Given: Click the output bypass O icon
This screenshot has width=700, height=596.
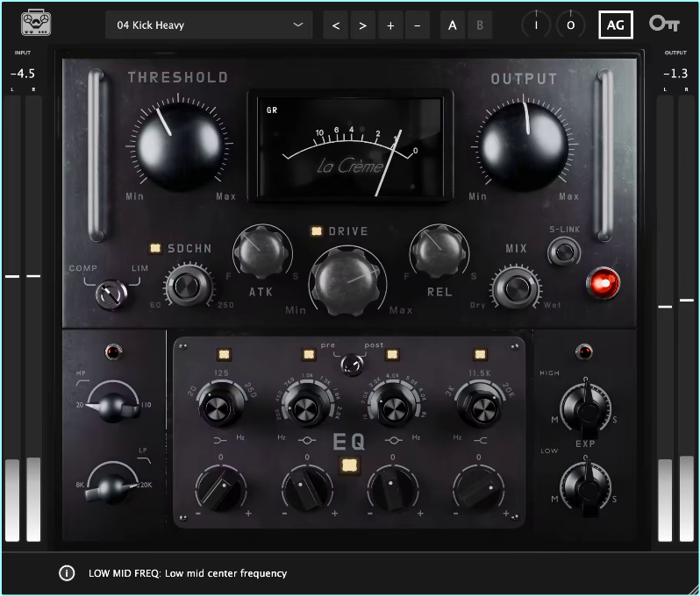Looking at the screenshot, I should point(570,25).
